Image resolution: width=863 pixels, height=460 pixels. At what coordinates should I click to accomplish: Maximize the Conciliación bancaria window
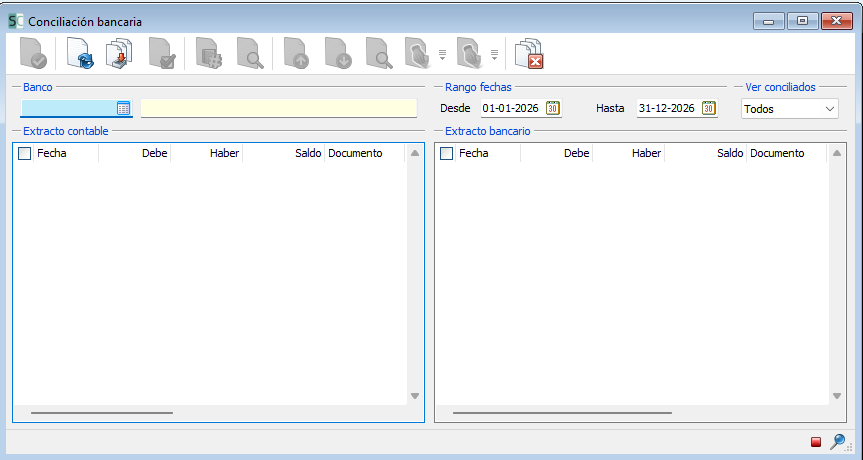(802, 21)
